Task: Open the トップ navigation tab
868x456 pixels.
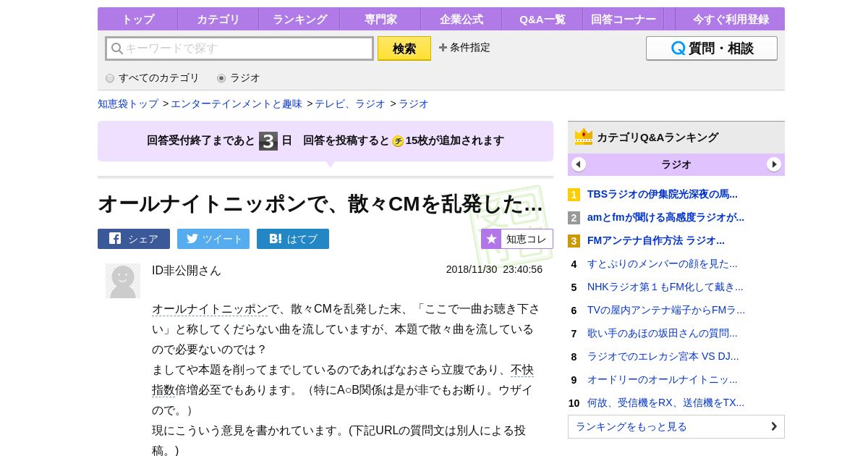Action: click(x=137, y=20)
